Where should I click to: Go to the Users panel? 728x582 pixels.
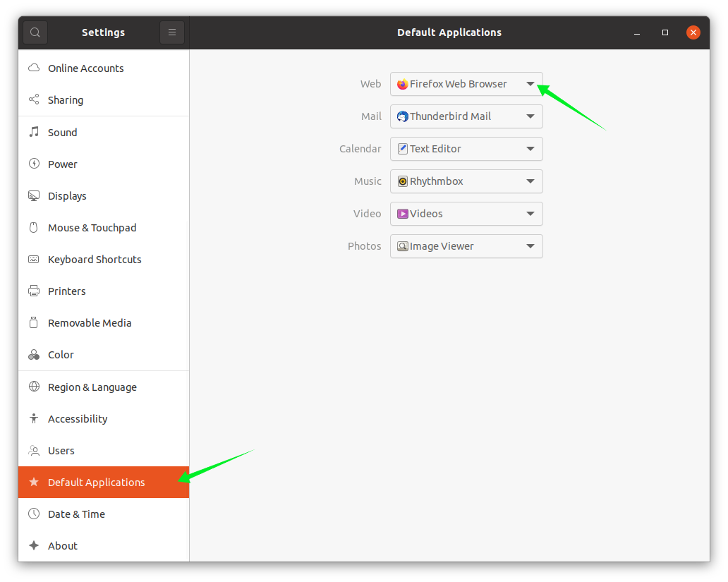click(x=104, y=451)
